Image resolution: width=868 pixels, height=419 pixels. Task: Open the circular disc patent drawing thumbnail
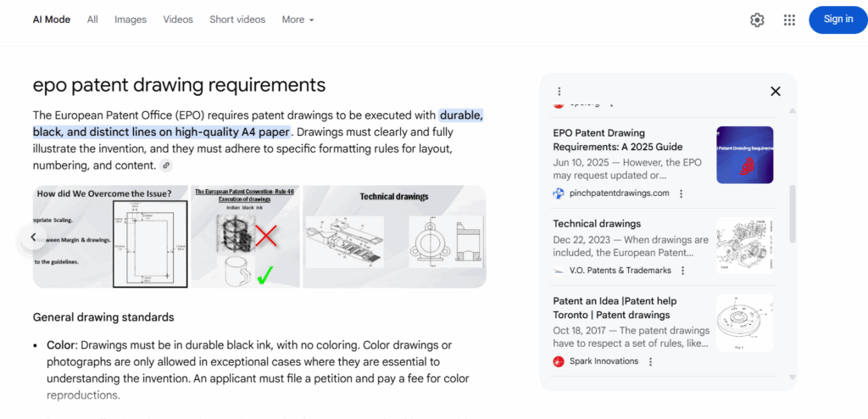(x=744, y=323)
